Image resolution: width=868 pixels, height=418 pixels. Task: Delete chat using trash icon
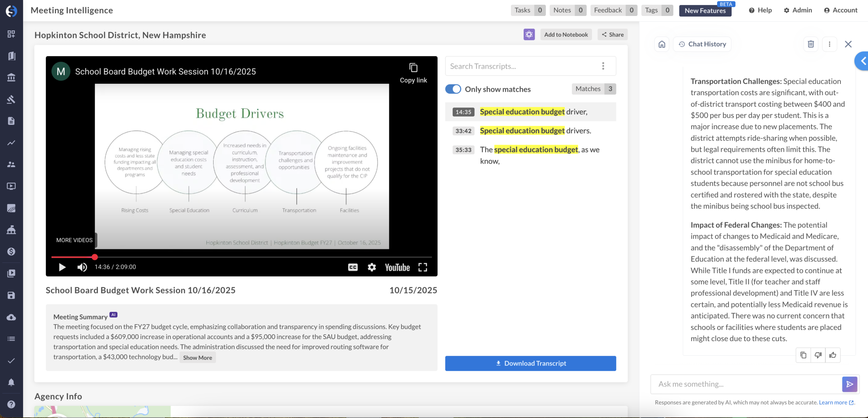pos(811,44)
